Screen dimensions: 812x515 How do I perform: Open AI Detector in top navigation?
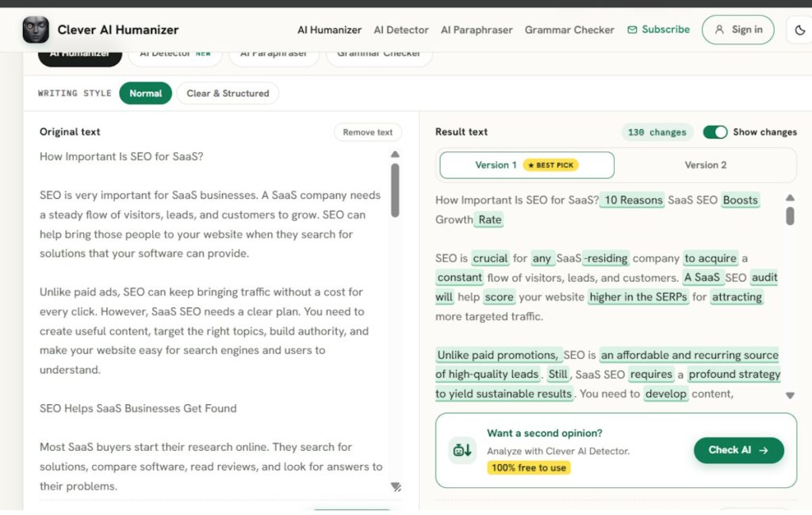point(401,30)
